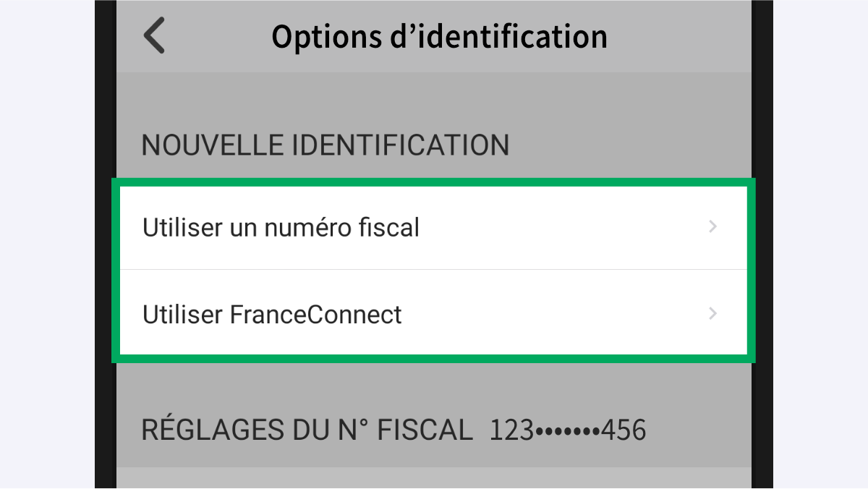Go back using the left arrow icon

(x=154, y=35)
